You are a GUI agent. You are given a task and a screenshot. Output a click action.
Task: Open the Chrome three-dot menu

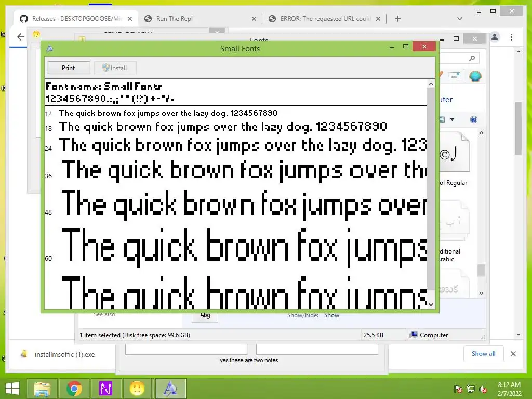[512, 37]
